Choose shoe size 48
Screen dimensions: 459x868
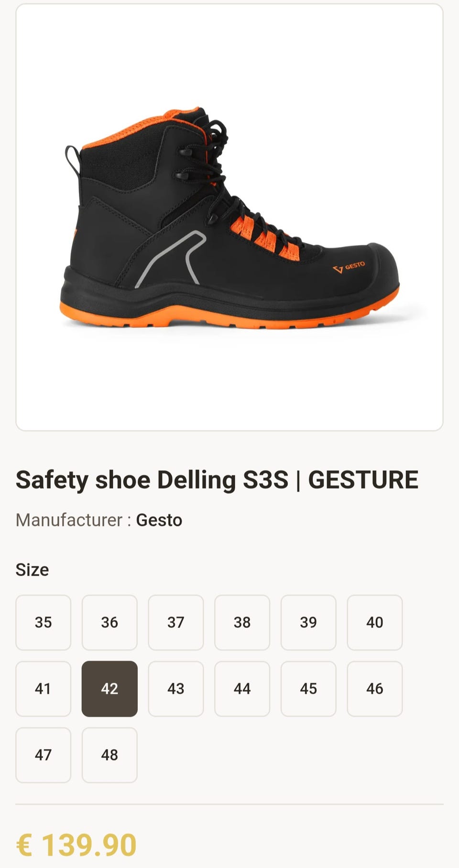click(x=109, y=755)
